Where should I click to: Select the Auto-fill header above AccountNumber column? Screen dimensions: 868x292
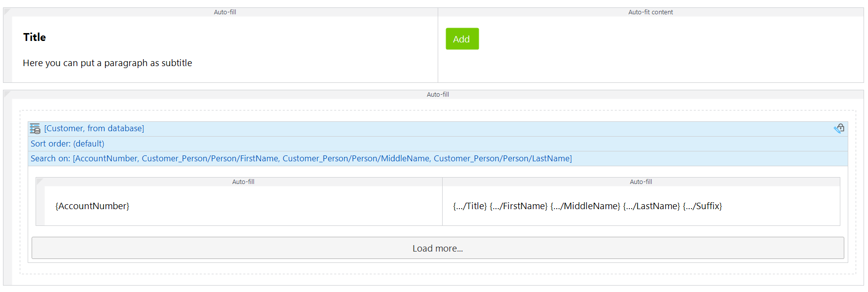(x=243, y=182)
